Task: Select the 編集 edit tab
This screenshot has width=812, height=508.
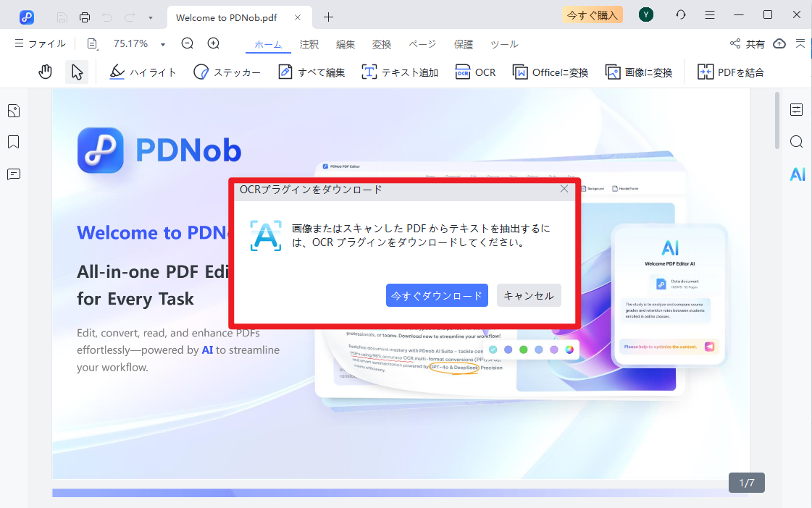Action: tap(346, 44)
